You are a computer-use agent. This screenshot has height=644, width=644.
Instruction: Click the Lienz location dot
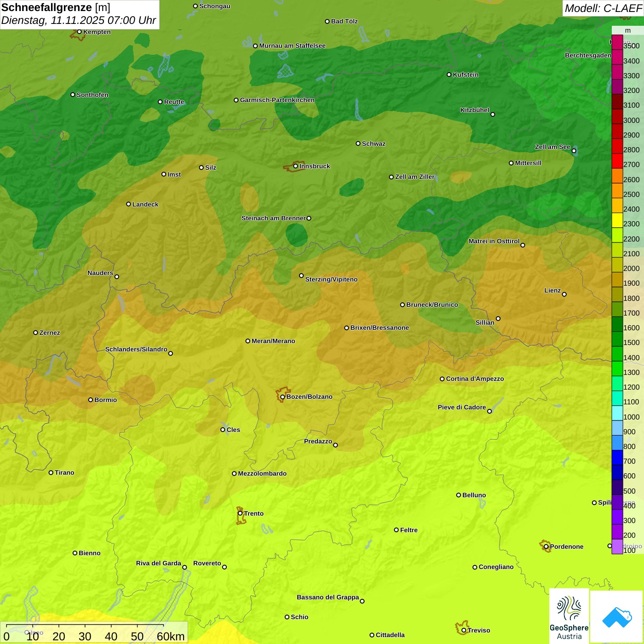tap(564, 294)
